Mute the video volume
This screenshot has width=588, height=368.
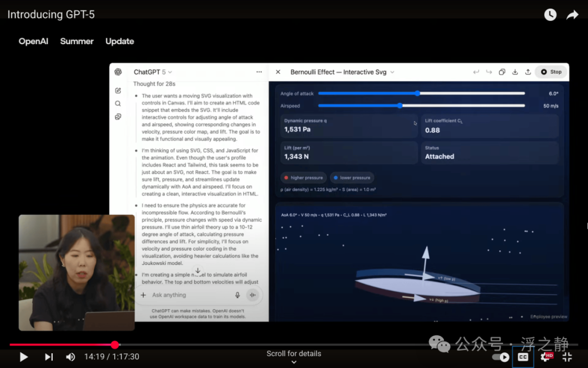point(70,357)
